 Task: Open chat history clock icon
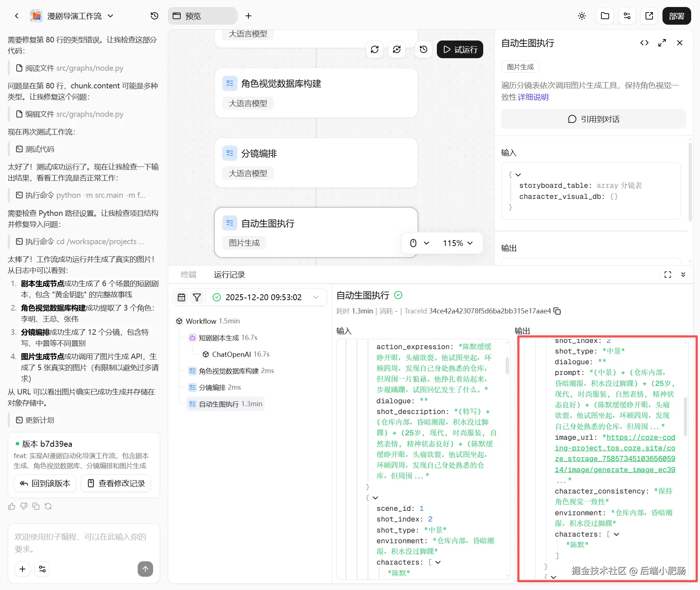tap(155, 16)
